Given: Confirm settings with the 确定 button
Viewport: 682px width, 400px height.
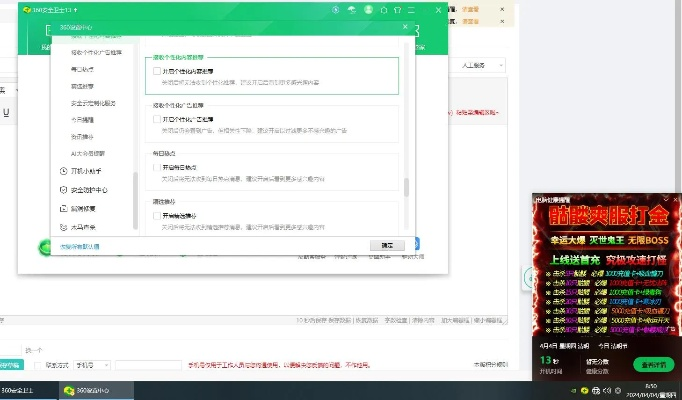Looking at the screenshot, I should click(387, 245).
